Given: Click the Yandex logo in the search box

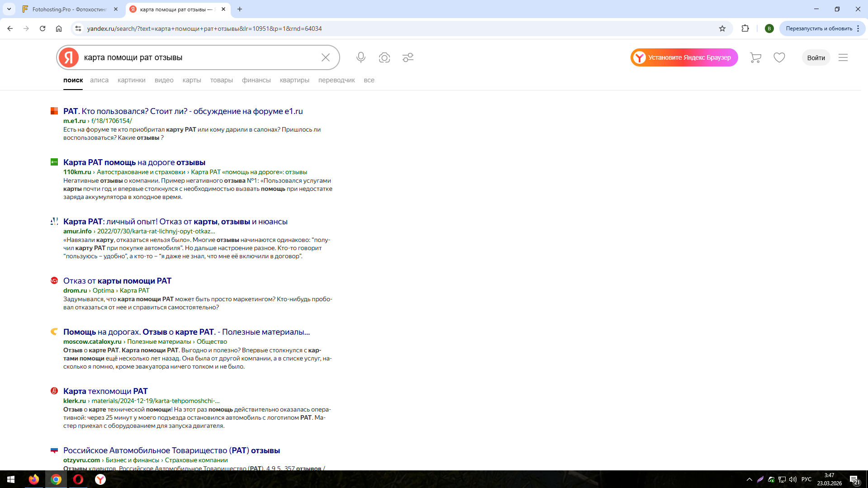Looking at the screenshot, I should click(x=69, y=57).
